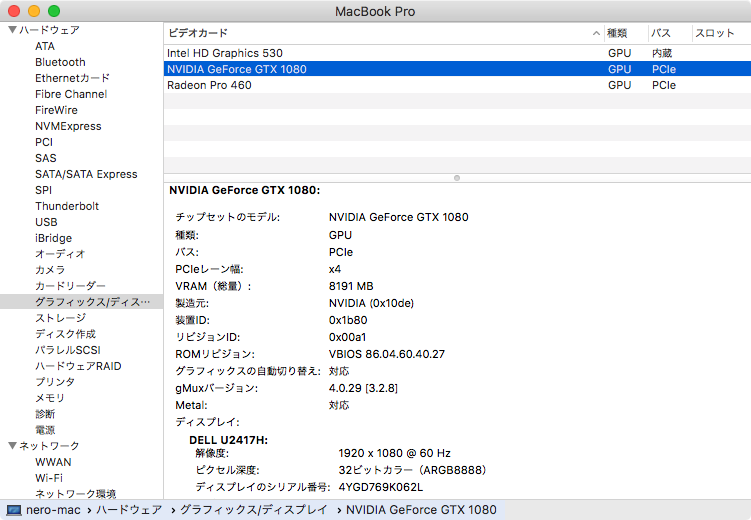This screenshot has height=520, width=751.
Task: Click the device ID value 0x1b80
Action: click(x=348, y=320)
